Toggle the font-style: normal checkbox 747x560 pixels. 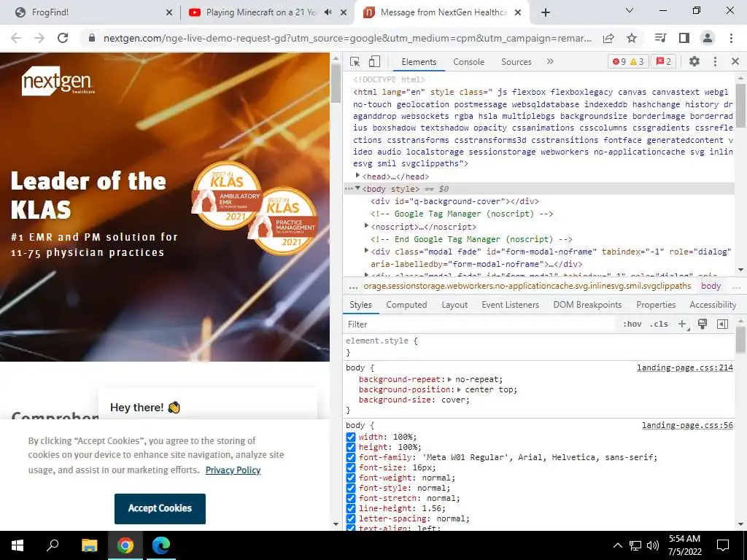(x=351, y=488)
